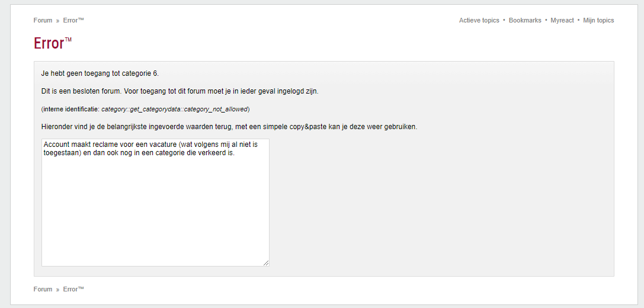Viewport: 644px width, 308px height.
Task: Click Error™ in the bottom breadcrumb
Action: click(73, 289)
